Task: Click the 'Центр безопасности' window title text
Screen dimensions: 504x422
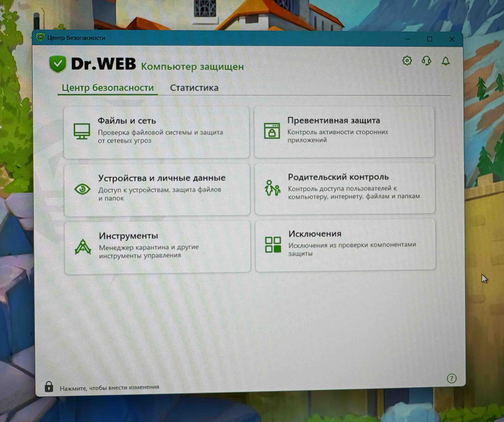Action: point(76,38)
